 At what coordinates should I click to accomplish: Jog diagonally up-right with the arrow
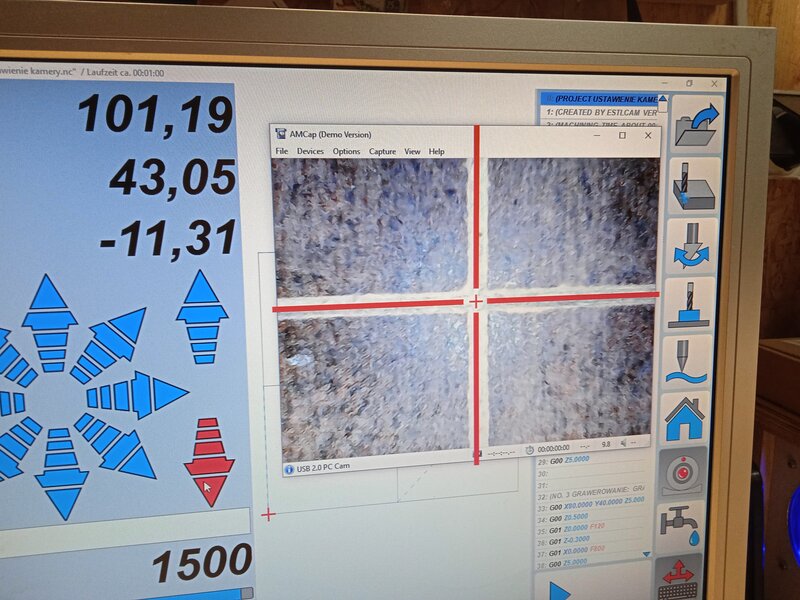(x=109, y=344)
